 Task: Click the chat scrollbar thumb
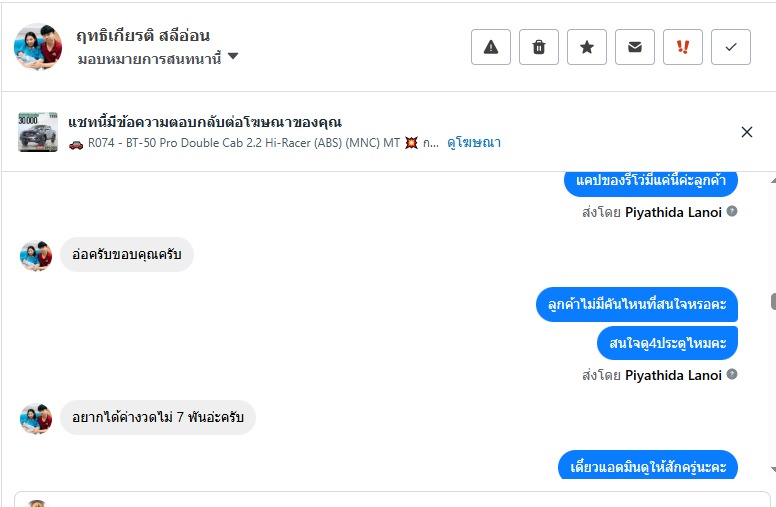(772, 302)
